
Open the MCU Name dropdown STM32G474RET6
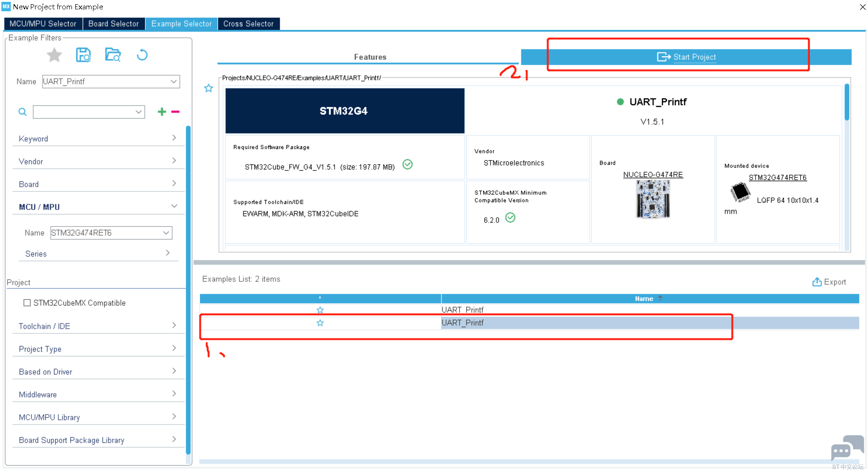point(111,233)
